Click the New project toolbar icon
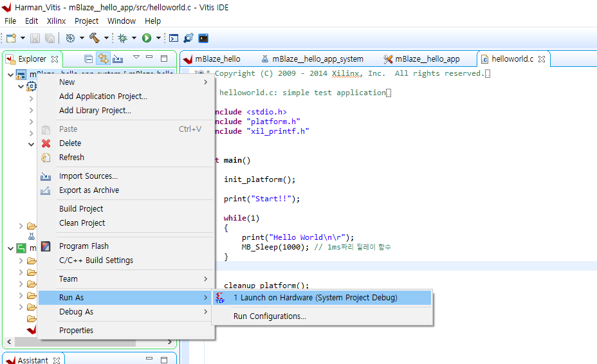 click(x=11, y=38)
